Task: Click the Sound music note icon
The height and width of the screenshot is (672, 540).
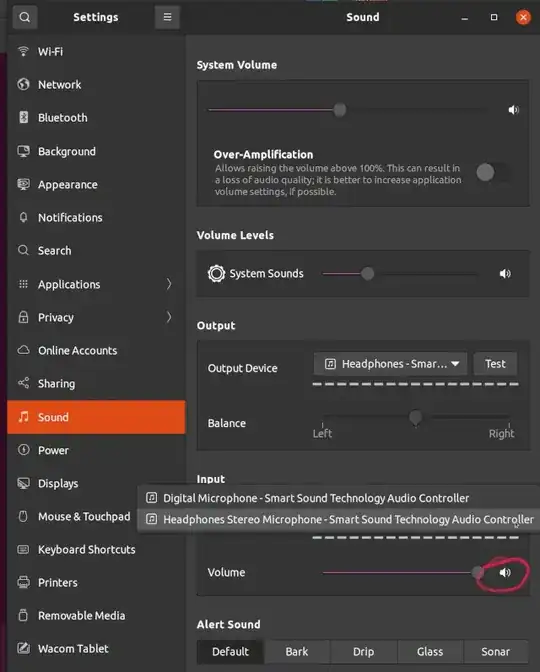Action: pyautogui.click(x=23, y=417)
